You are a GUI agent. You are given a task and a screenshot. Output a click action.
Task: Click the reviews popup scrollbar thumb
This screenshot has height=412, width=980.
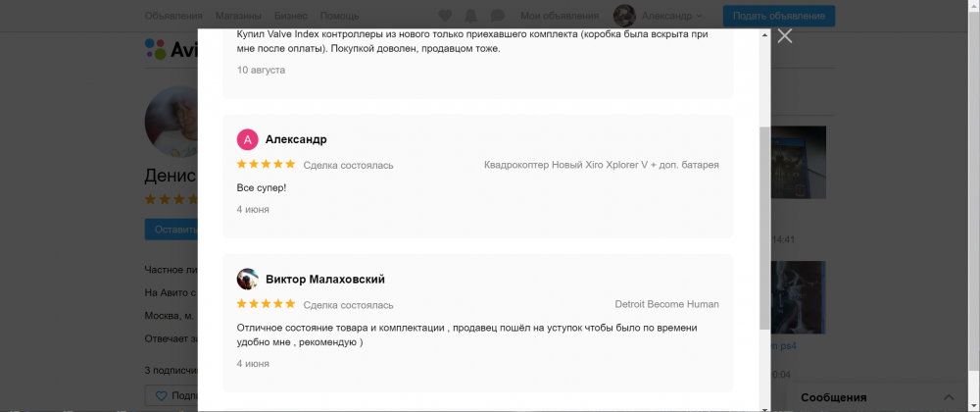[765, 229]
